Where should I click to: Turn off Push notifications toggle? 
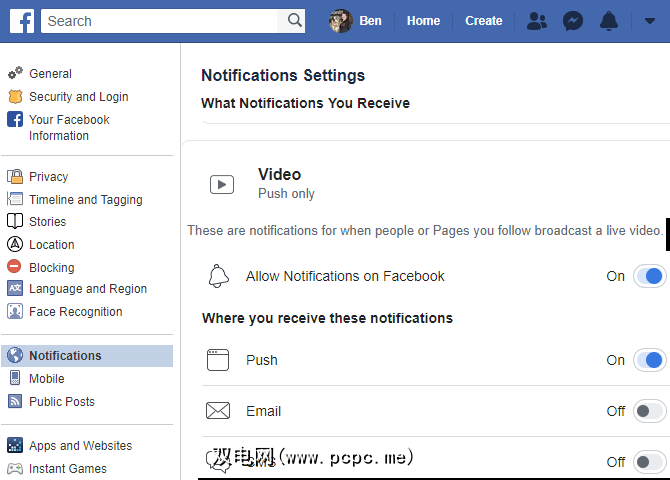tap(649, 360)
